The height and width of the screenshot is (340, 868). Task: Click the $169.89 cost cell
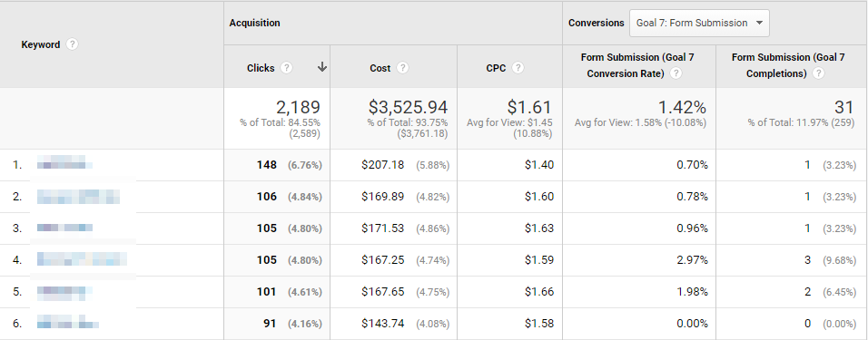(x=393, y=197)
